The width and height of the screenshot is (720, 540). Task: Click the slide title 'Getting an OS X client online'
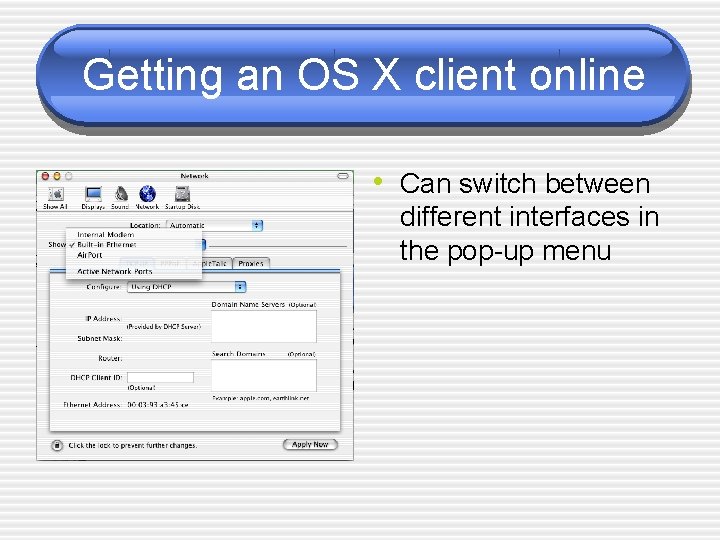(x=364, y=75)
